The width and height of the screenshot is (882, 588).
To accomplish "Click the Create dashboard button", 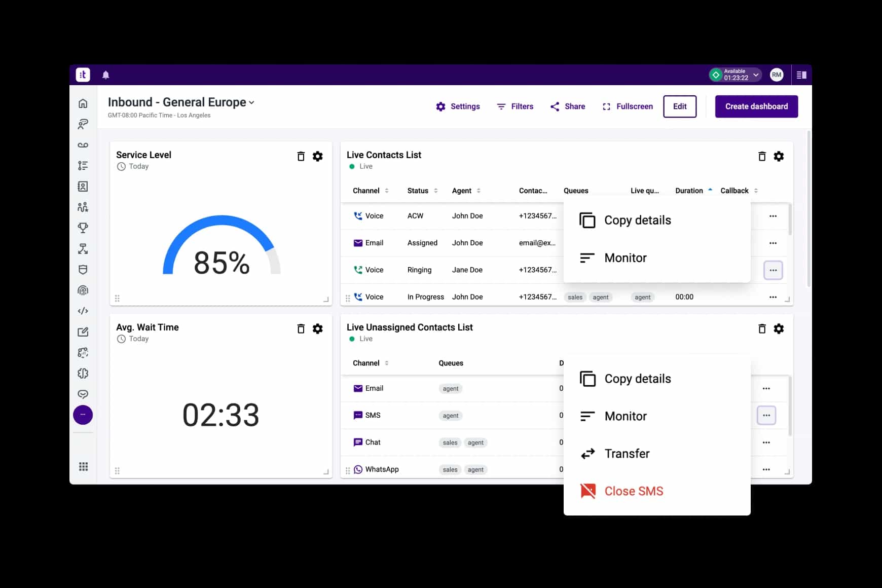I will [756, 106].
